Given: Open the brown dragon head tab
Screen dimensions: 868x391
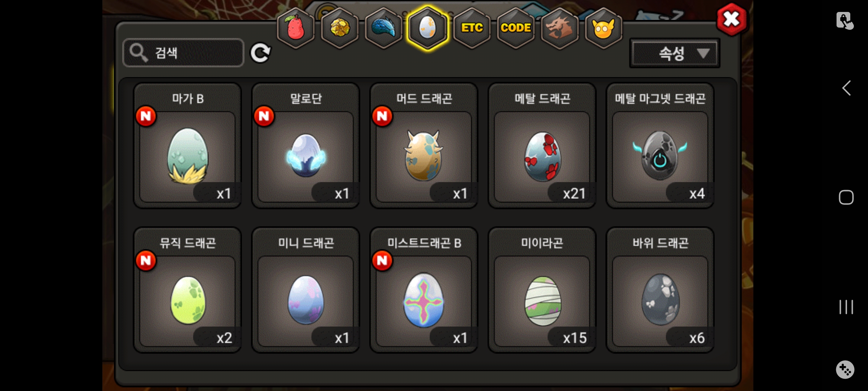Looking at the screenshot, I should pos(559,28).
